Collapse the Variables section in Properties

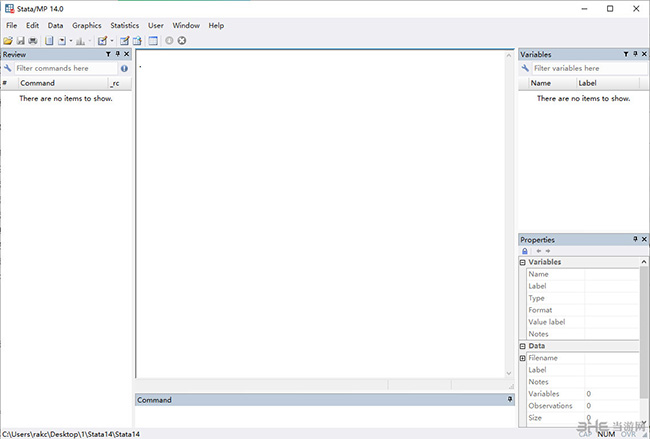523,262
